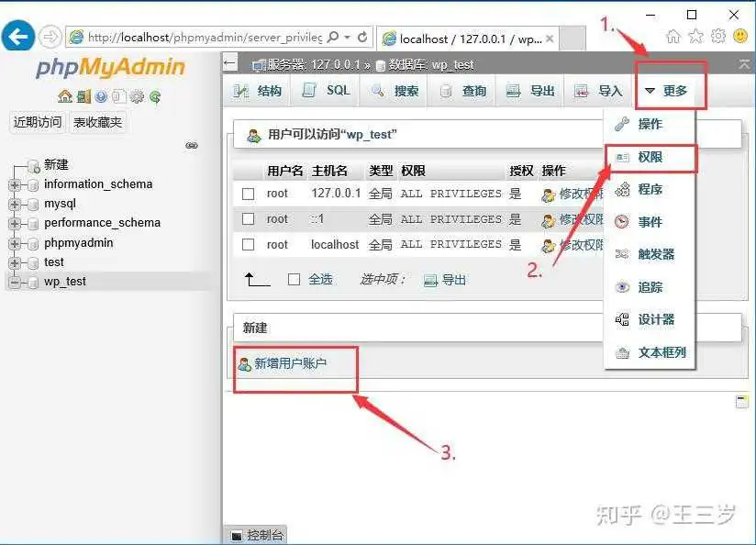Tick checkbox for root 127.0.0.1 row

click(x=249, y=194)
